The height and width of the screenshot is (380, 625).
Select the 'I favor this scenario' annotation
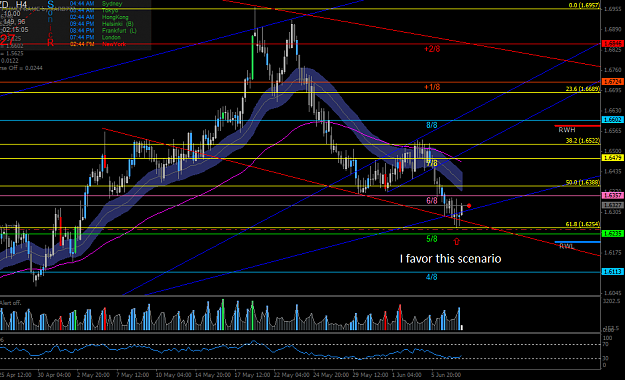450,259
